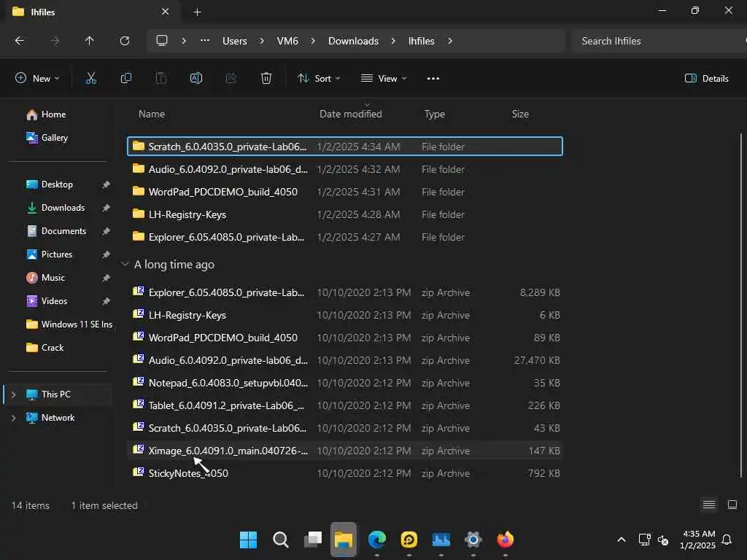Show hidden breadcrumb path ellipsis
This screenshot has width=747, height=560.
click(205, 41)
